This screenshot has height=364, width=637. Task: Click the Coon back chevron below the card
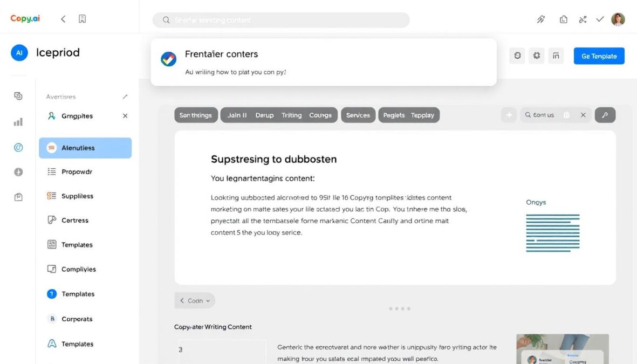pos(182,300)
